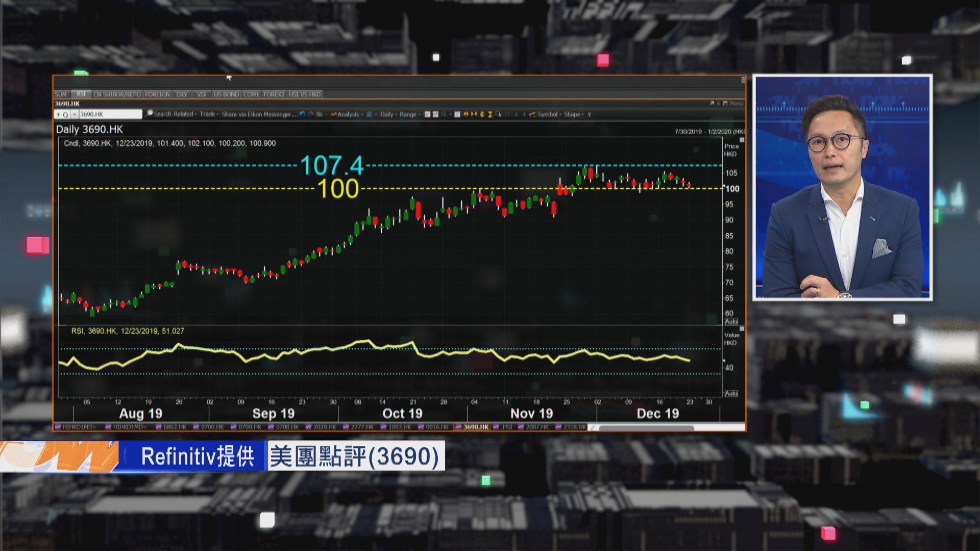Select the hourglass interval icon
Viewport: 980px width, 551px height.
click(x=489, y=114)
